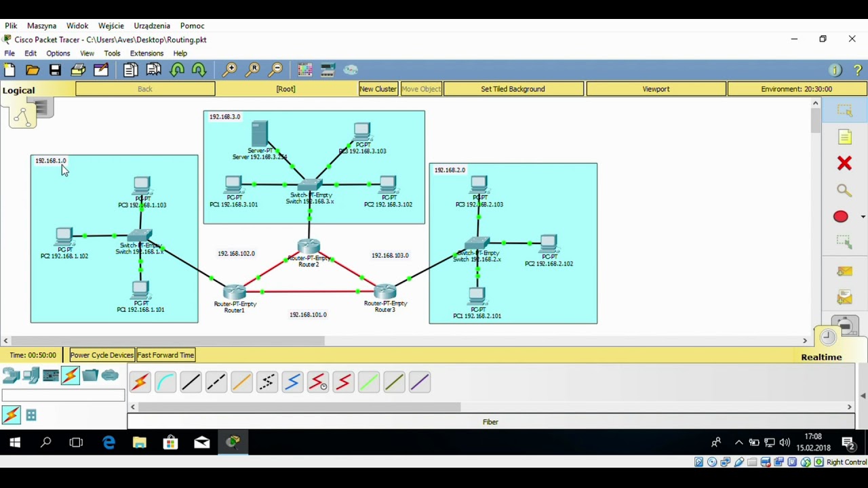This screenshot has width=868, height=488.
Task: Pick the dashed black crossover cable
Action: click(x=216, y=382)
